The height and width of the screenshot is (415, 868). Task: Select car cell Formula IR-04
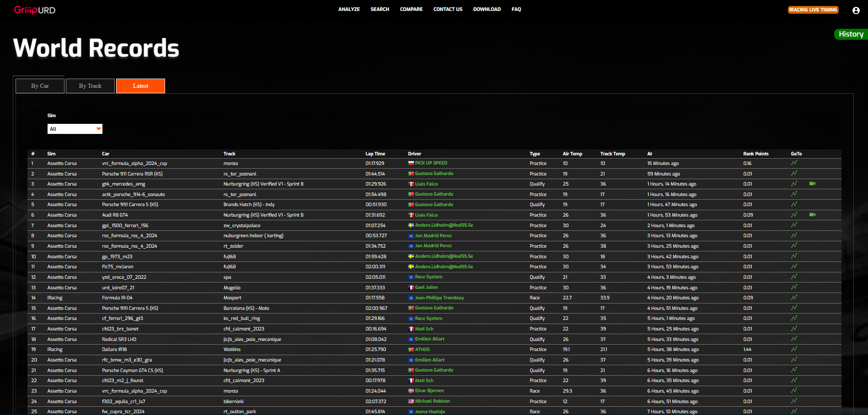pos(117,298)
